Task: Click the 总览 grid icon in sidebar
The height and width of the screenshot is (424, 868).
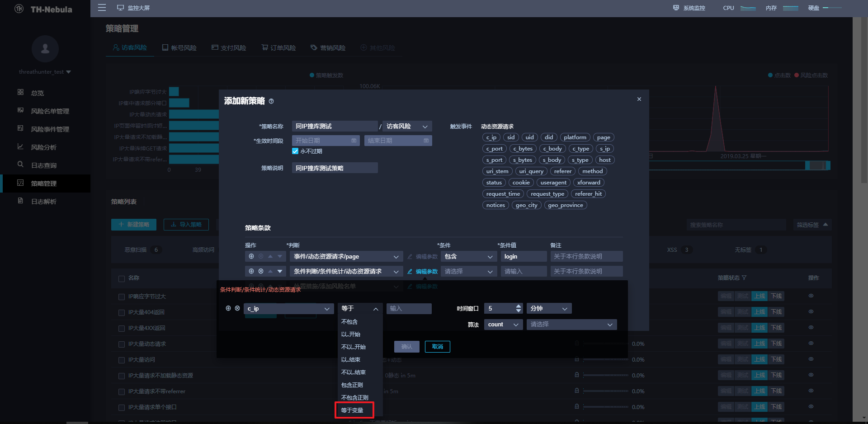Action: click(x=20, y=92)
